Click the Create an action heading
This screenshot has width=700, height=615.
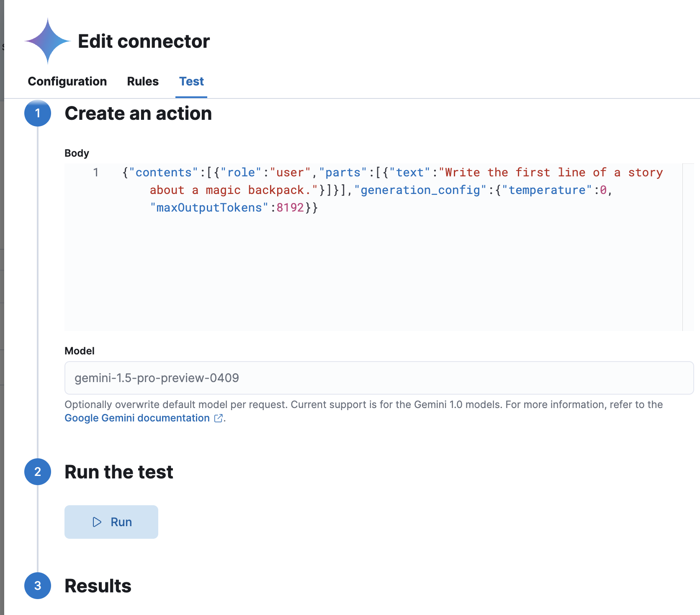point(138,114)
